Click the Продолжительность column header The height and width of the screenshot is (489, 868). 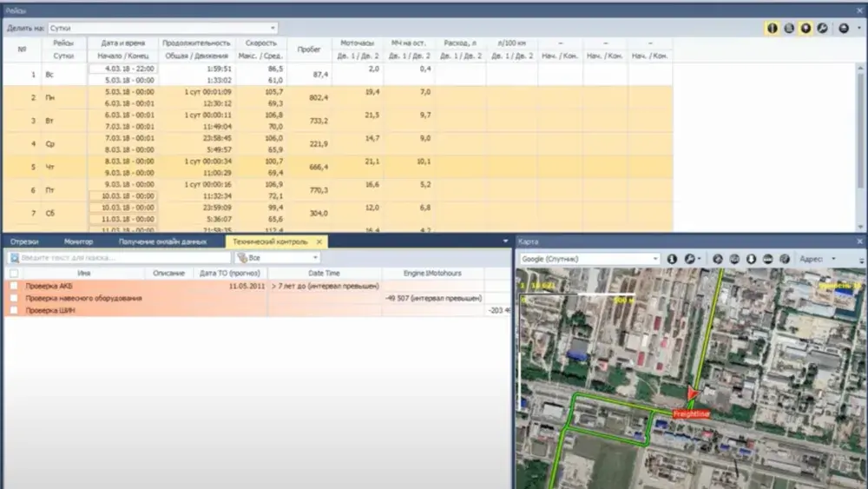tap(196, 43)
